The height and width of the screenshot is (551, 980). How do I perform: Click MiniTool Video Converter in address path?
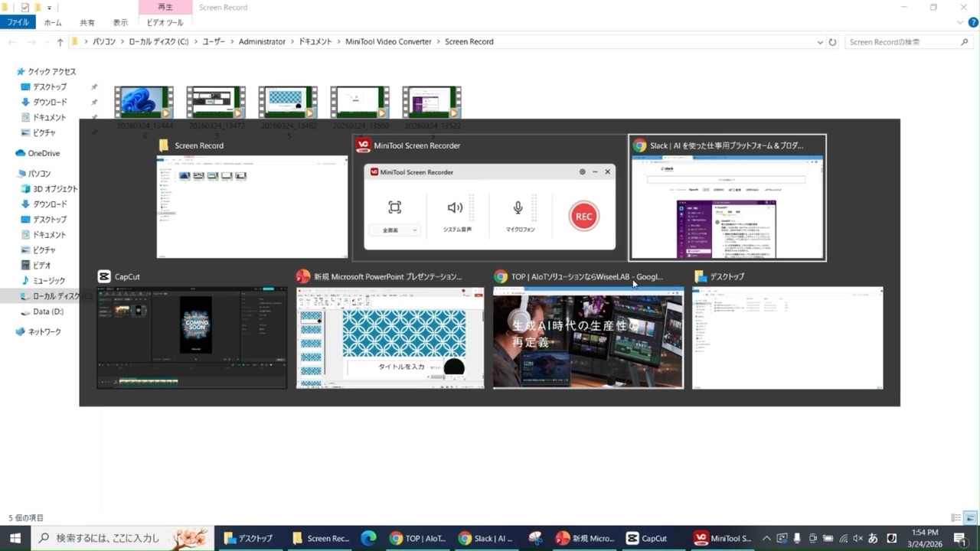(x=388, y=42)
